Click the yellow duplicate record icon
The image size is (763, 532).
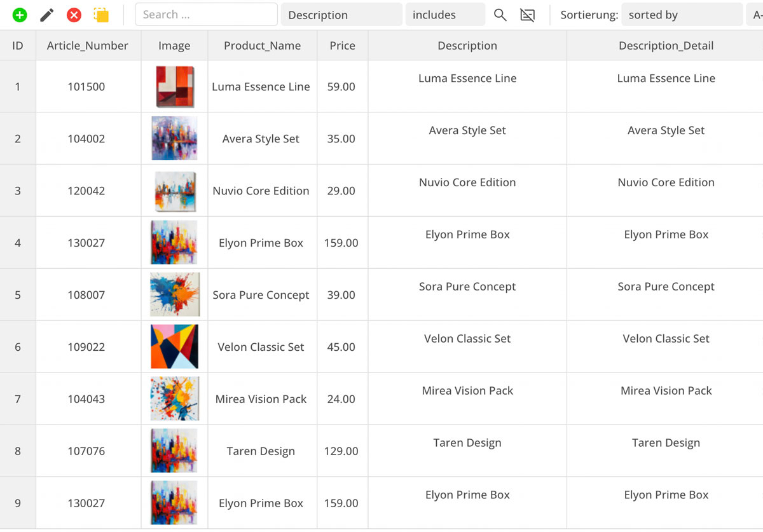coord(101,15)
